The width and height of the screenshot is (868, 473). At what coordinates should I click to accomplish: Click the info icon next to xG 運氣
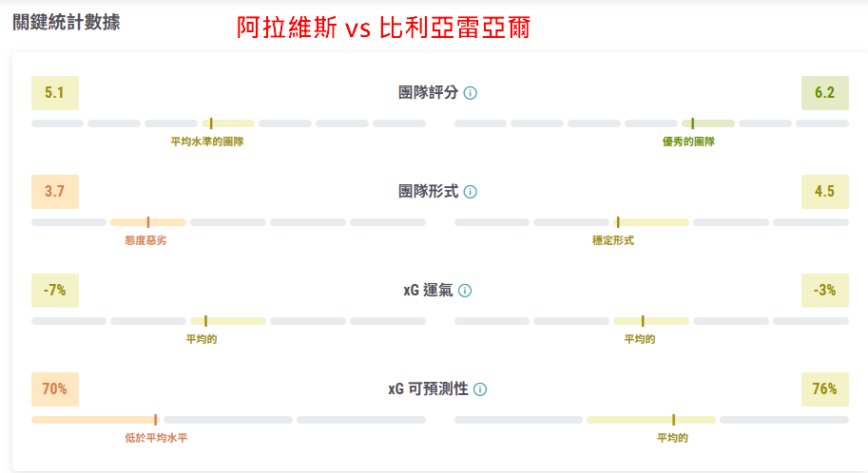click(465, 291)
